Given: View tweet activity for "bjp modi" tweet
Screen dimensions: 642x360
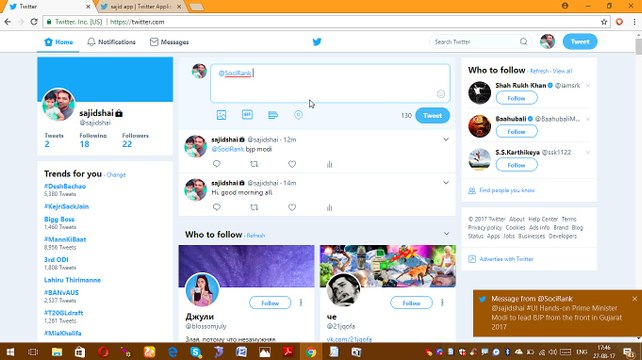Looking at the screenshot, I should click(330, 164).
